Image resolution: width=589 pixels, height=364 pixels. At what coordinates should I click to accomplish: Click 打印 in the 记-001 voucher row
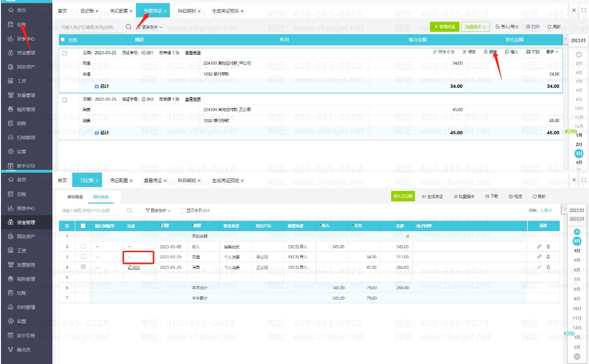coord(533,52)
